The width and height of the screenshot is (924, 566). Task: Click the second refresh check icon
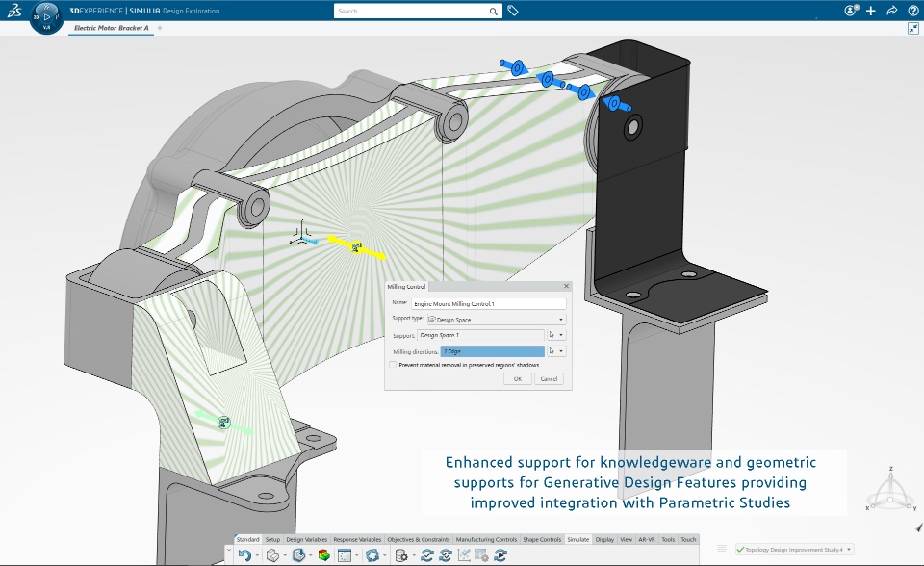pyautogui.click(x=446, y=555)
